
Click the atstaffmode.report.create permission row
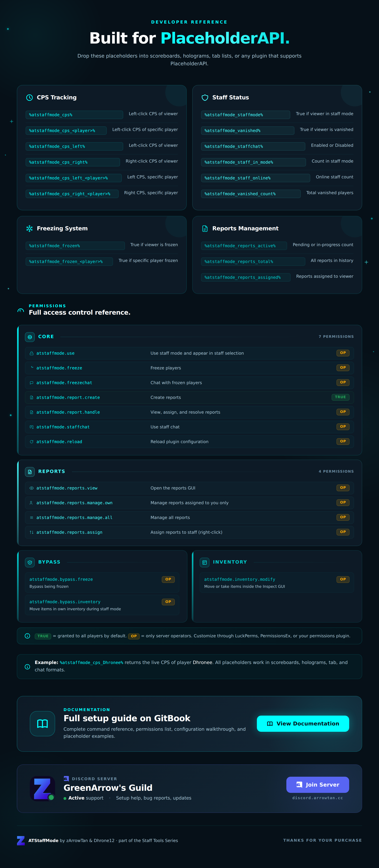pyautogui.click(x=189, y=398)
